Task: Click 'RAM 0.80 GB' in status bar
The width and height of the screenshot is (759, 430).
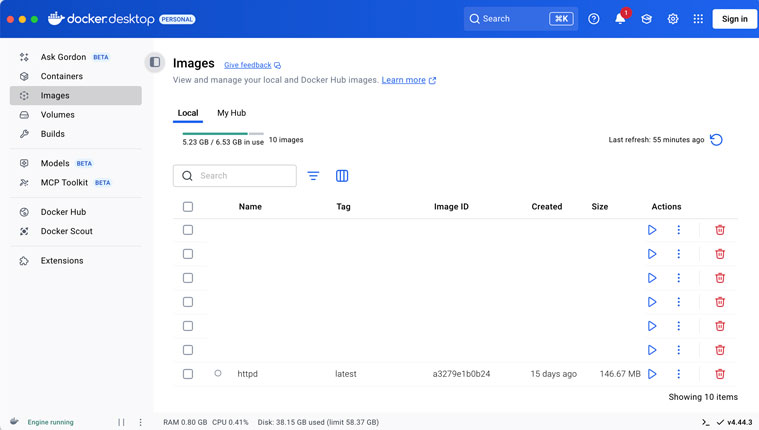Action: (185, 422)
